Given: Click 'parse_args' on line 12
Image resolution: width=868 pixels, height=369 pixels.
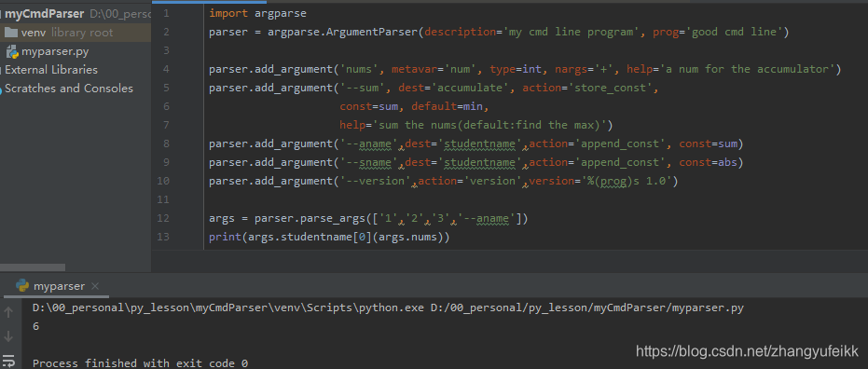Looking at the screenshot, I should 333,219.
